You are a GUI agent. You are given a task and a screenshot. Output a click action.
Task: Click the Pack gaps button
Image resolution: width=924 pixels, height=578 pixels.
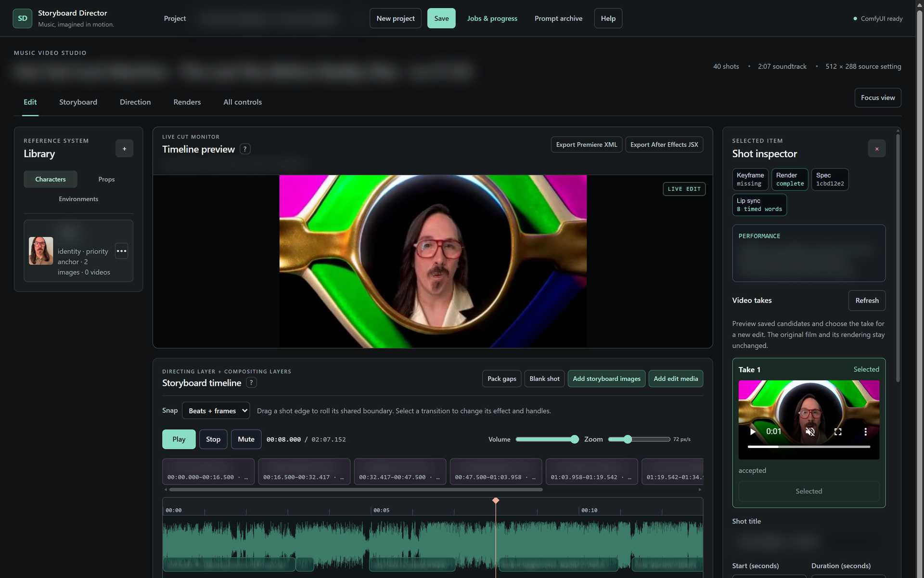pos(502,379)
